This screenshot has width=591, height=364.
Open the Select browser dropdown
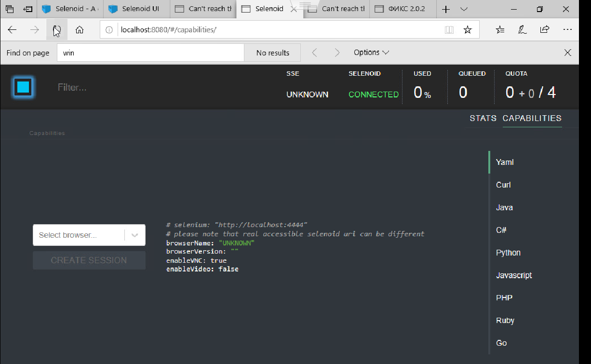coord(89,235)
